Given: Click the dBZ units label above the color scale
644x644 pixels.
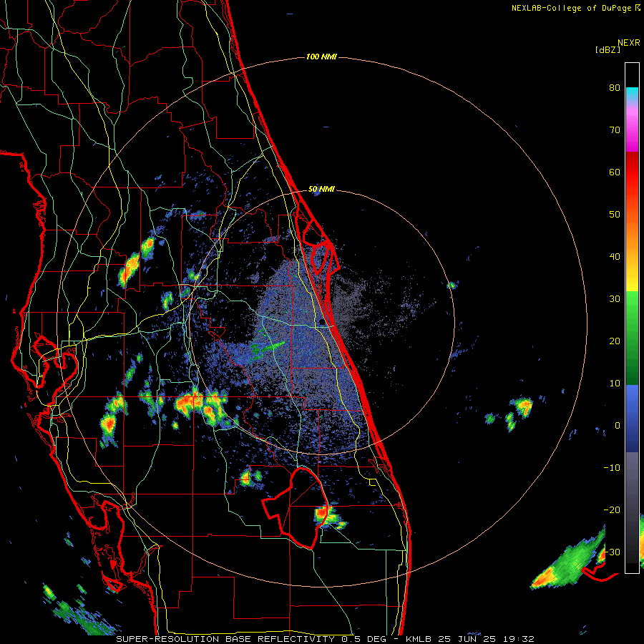Looking at the screenshot, I should click(x=608, y=49).
